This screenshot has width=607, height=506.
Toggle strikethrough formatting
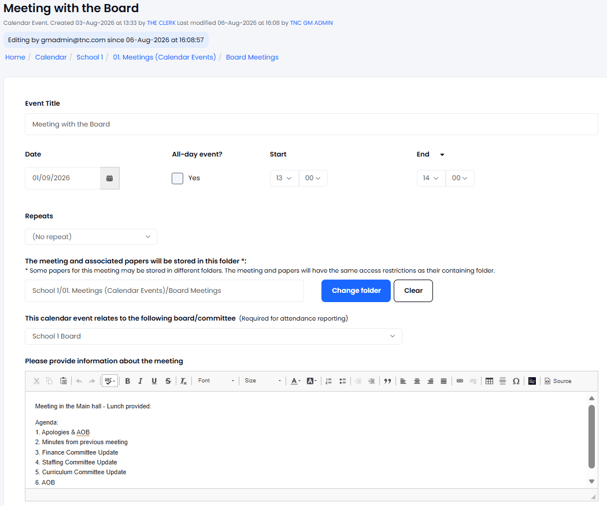(x=168, y=381)
